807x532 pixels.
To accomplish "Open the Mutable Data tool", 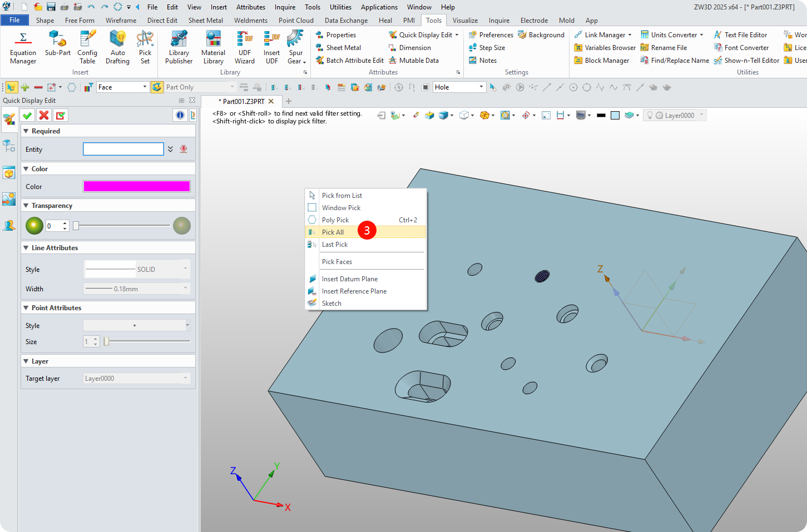I will pyautogui.click(x=414, y=61).
